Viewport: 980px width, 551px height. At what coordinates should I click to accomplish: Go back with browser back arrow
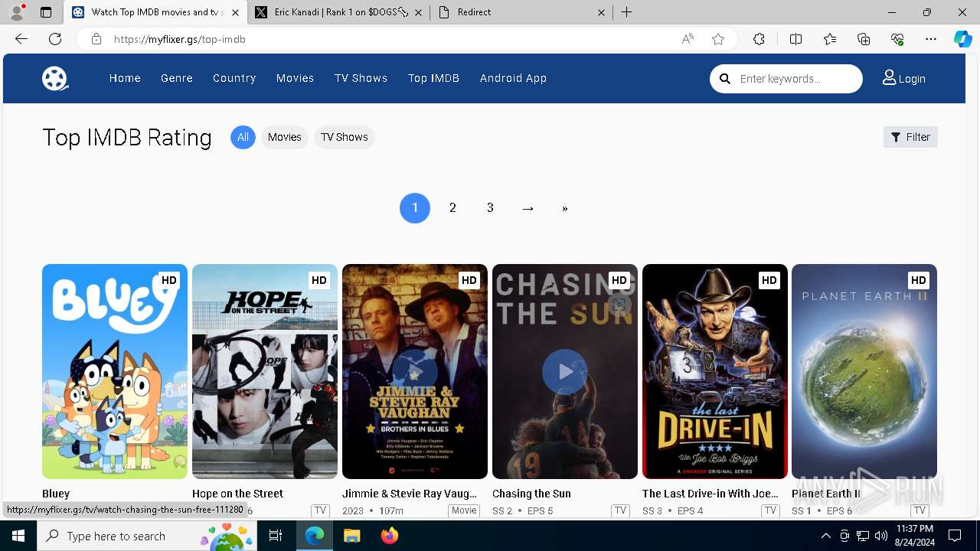(21, 39)
